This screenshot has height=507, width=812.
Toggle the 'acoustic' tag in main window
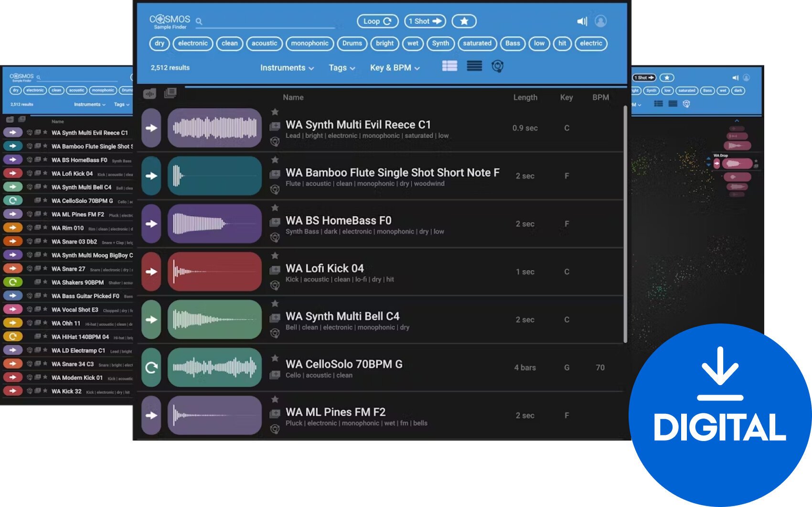[264, 43]
